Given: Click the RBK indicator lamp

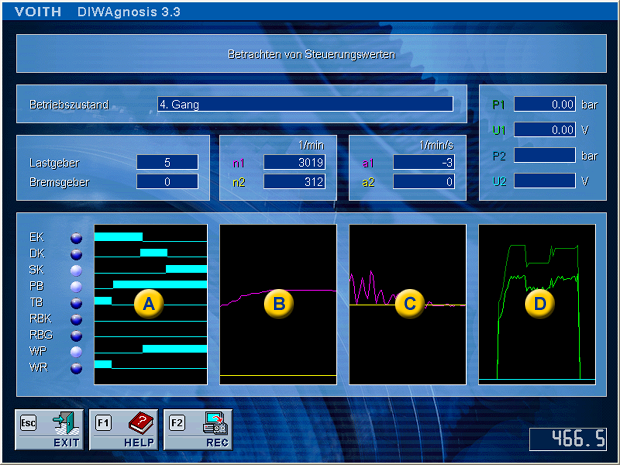Looking at the screenshot, I should pyautogui.click(x=76, y=319).
